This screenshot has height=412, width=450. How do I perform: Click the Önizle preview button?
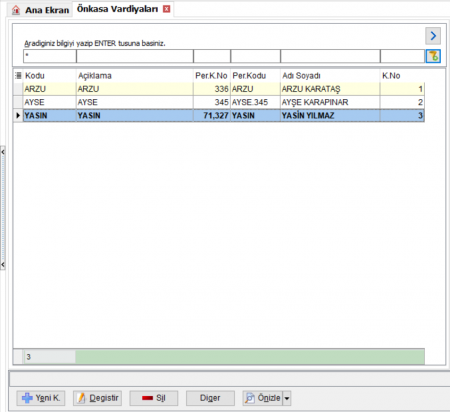(263, 398)
